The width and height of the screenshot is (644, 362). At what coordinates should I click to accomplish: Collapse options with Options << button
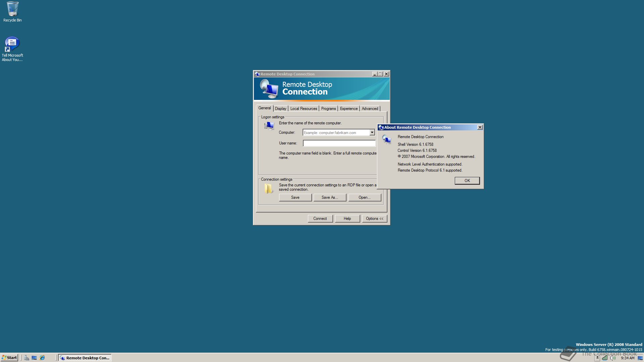[x=375, y=219]
